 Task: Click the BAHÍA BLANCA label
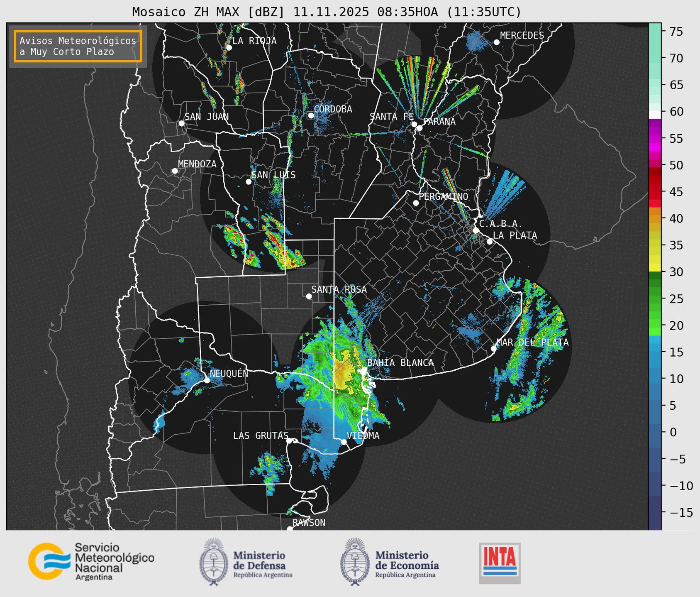point(400,363)
